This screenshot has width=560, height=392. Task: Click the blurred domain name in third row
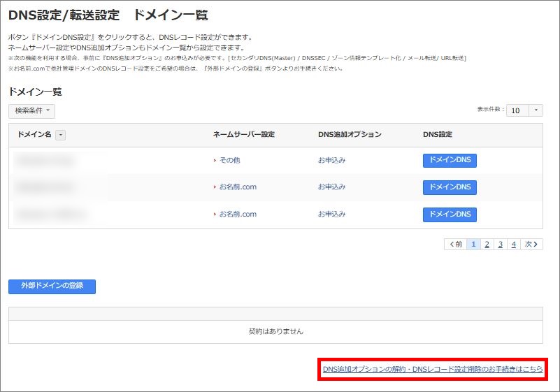(51, 215)
